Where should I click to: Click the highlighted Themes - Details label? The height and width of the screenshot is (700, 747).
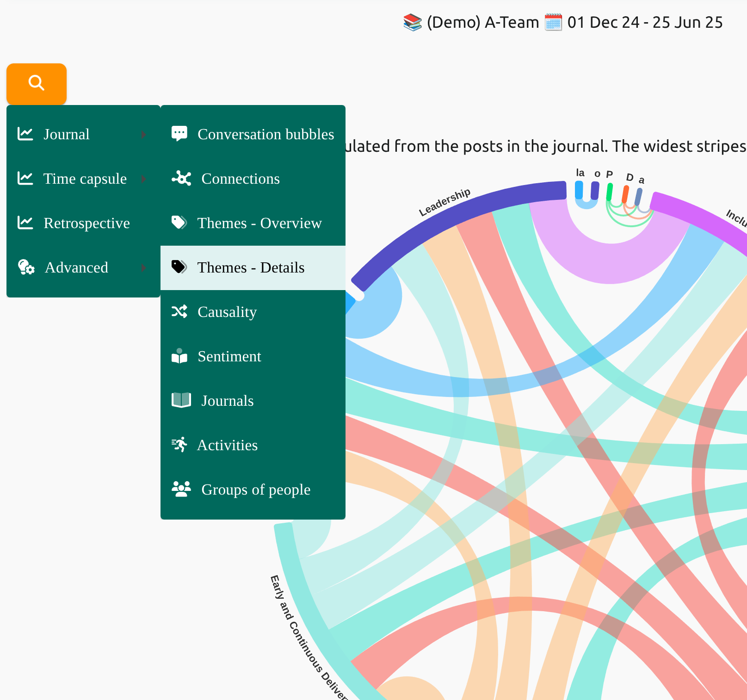pos(251,267)
